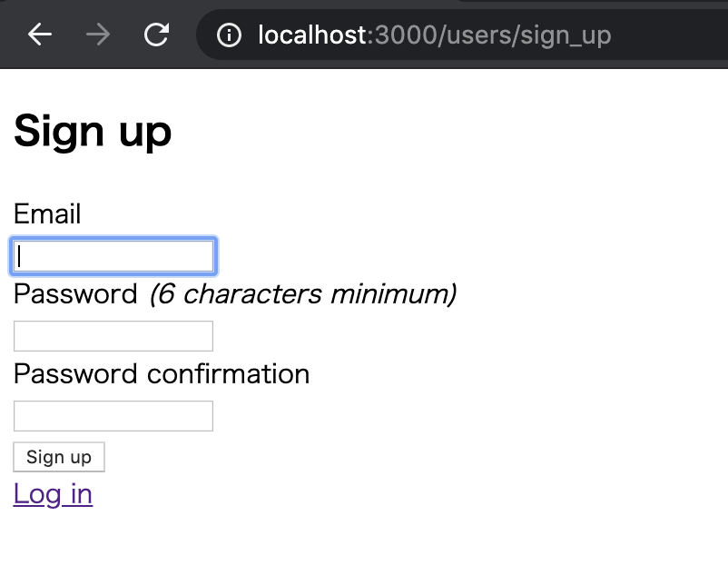Reload the sign up page
The height and width of the screenshot is (585, 728).
pos(156,35)
